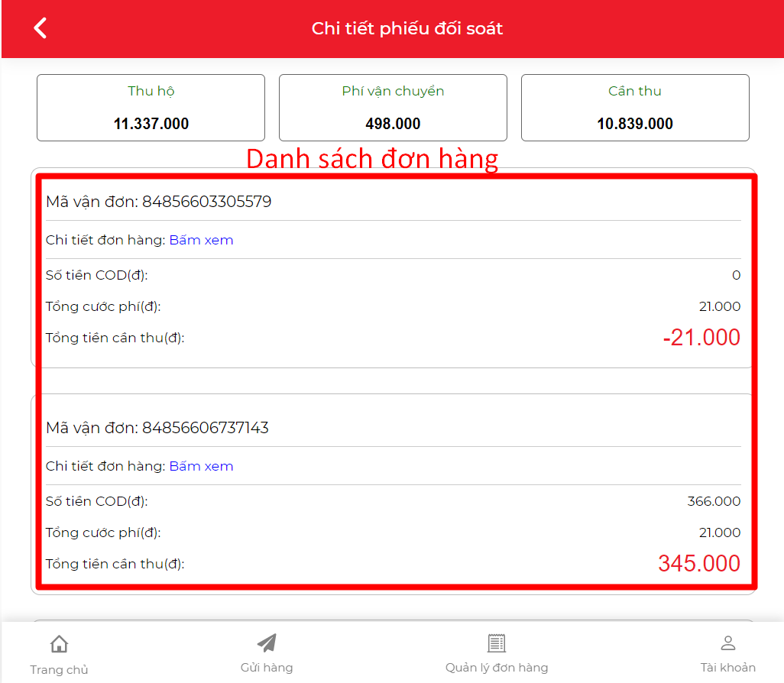Tap waybill code 84856606737143
The height and width of the screenshot is (683, 784).
(x=206, y=428)
